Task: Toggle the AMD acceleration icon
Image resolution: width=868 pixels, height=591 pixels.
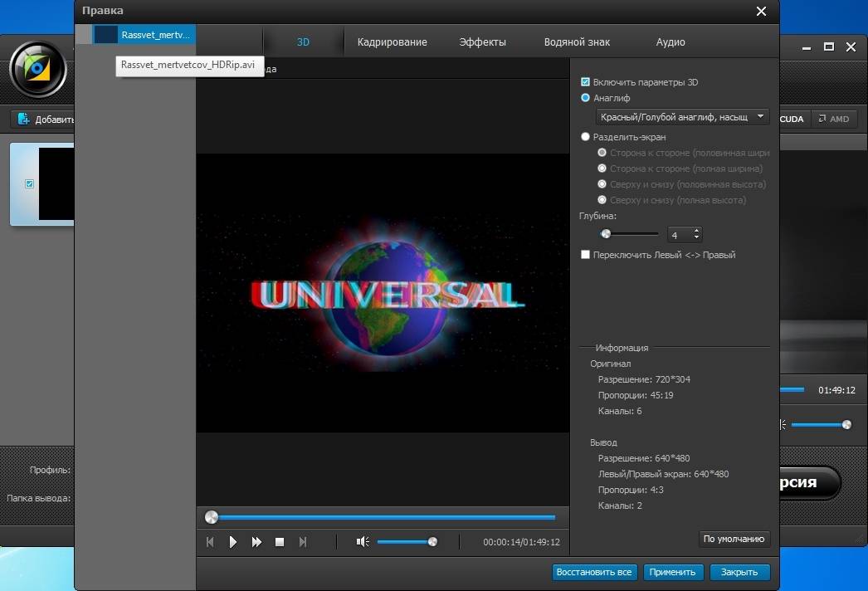Action: click(x=834, y=119)
